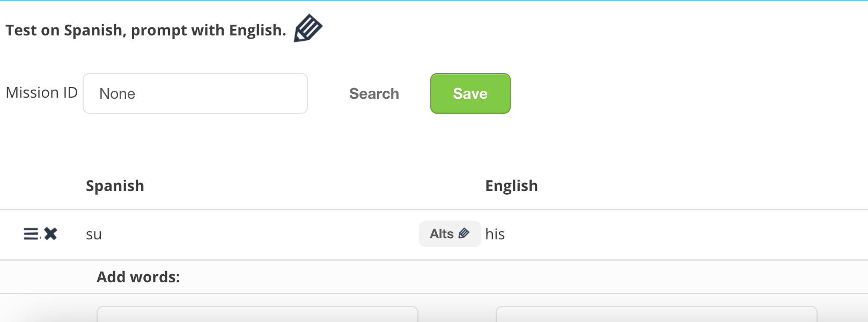Click the word "Spanish," in the test title

tap(95, 31)
